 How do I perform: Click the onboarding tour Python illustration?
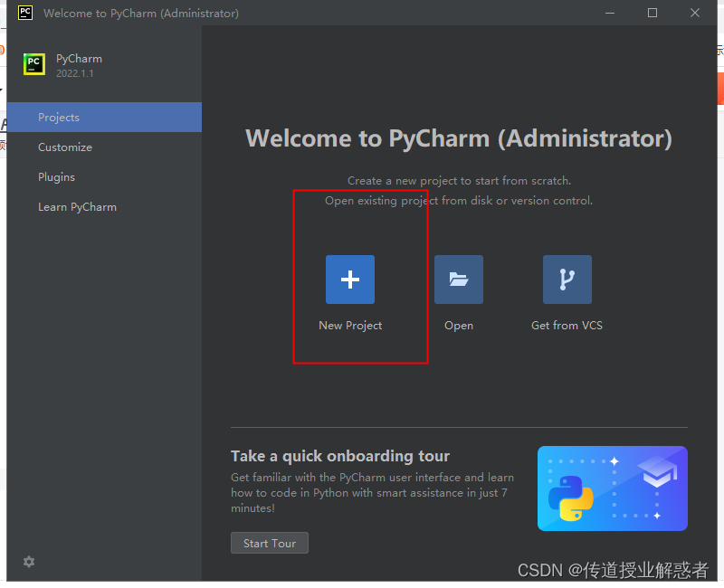[x=613, y=488]
